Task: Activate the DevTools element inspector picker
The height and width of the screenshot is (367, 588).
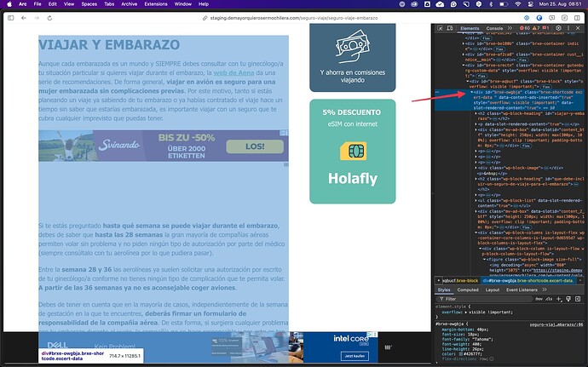Action: (x=441, y=28)
